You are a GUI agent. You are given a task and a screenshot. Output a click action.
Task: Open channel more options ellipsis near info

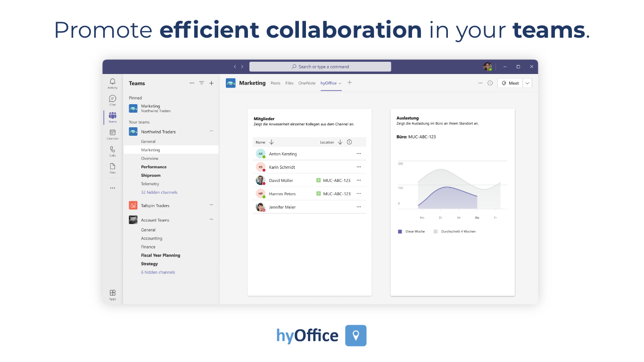click(480, 83)
